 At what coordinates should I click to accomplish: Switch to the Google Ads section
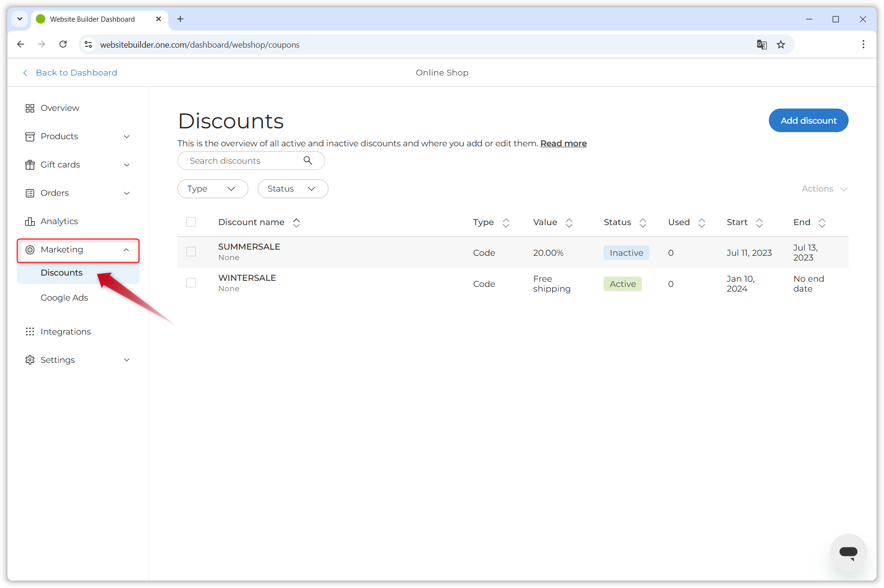(64, 297)
